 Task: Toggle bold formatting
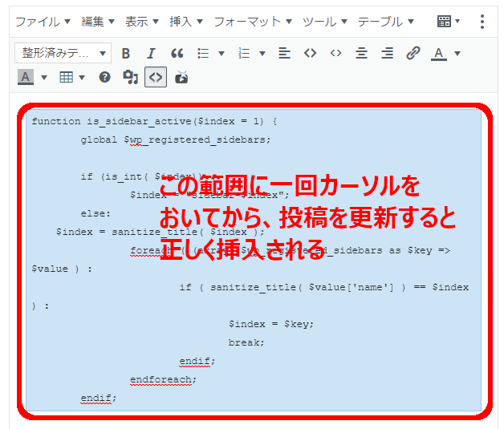126,54
